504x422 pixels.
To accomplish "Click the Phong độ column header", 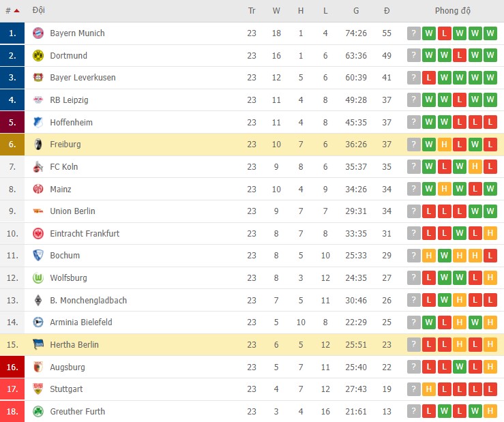I will 453,11.
